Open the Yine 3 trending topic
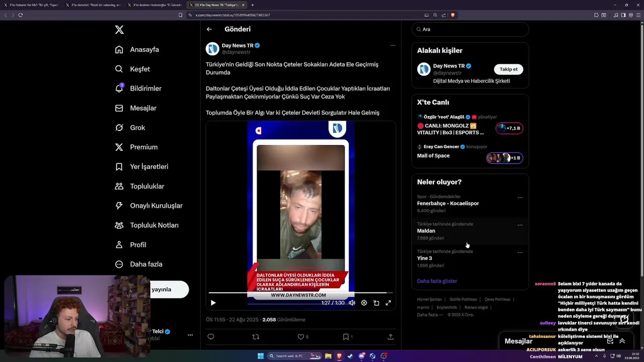 (425, 258)
